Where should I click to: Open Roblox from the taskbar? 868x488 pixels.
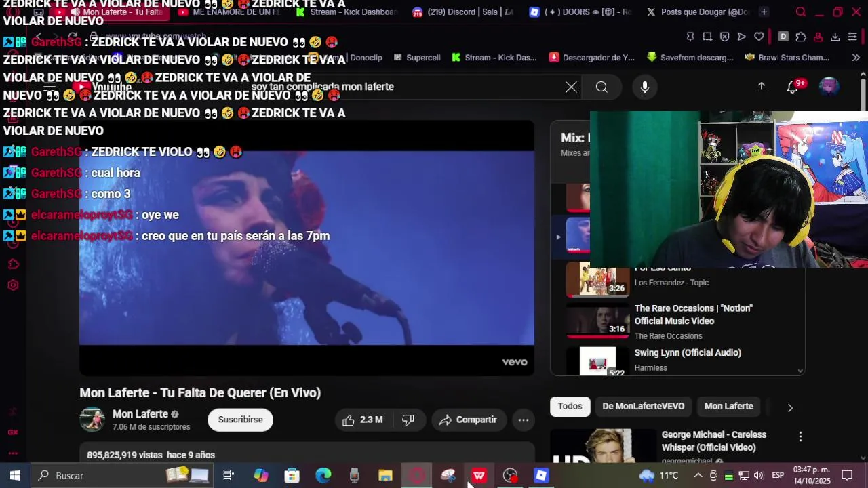pyautogui.click(x=541, y=476)
